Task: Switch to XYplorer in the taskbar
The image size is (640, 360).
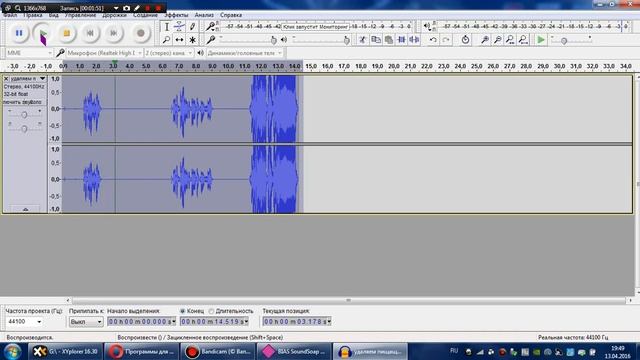Action: click(65, 351)
